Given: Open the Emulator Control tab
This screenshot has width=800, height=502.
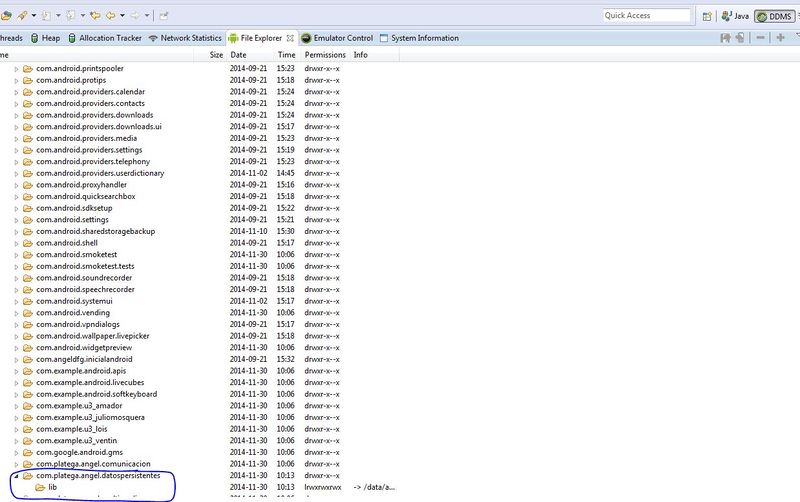Looking at the screenshot, I should click(x=337, y=38).
